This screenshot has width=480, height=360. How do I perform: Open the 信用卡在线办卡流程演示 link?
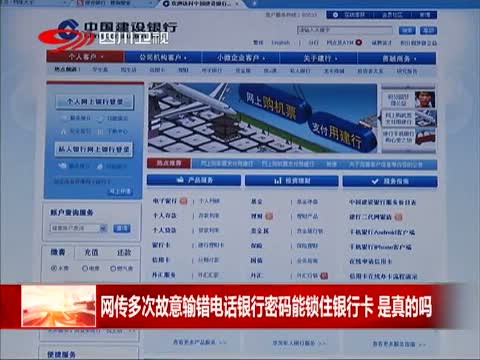pyautogui.click(x=383, y=276)
